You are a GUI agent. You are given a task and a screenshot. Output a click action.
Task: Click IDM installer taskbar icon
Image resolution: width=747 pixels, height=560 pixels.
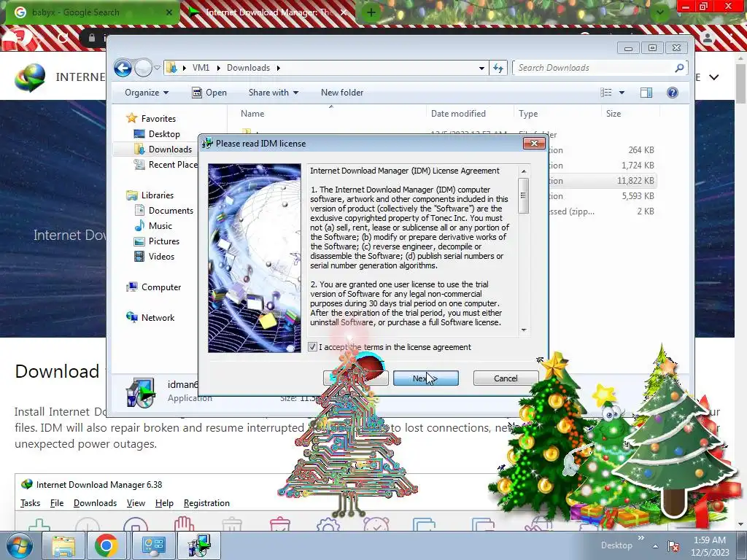[198, 545]
